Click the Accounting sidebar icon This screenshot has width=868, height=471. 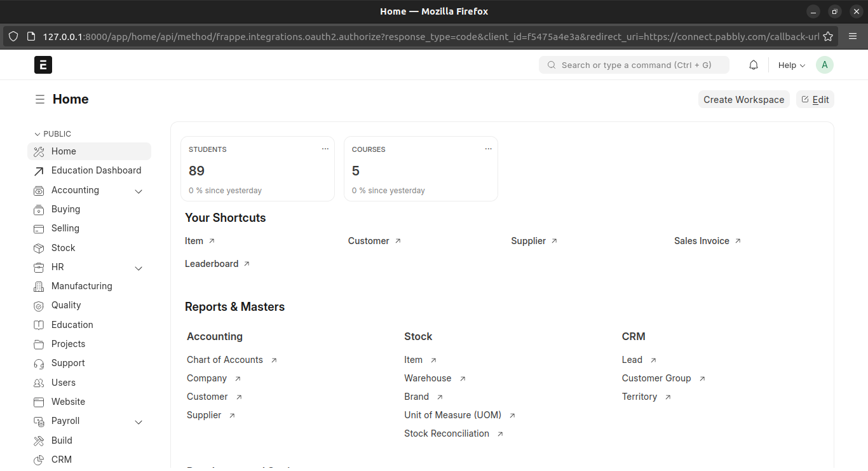point(39,190)
